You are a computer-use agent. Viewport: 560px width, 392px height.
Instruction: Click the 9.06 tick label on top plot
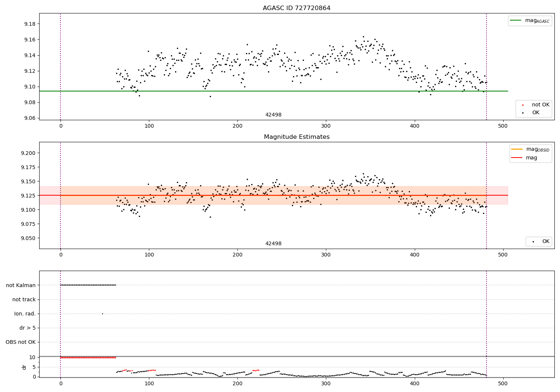click(x=29, y=118)
